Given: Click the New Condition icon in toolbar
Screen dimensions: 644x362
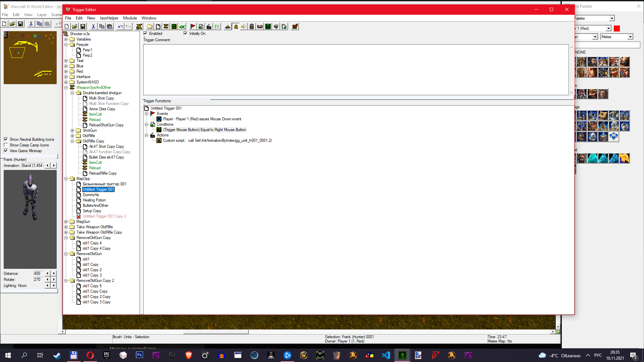Looking at the screenshot, I should (x=201, y=26).
